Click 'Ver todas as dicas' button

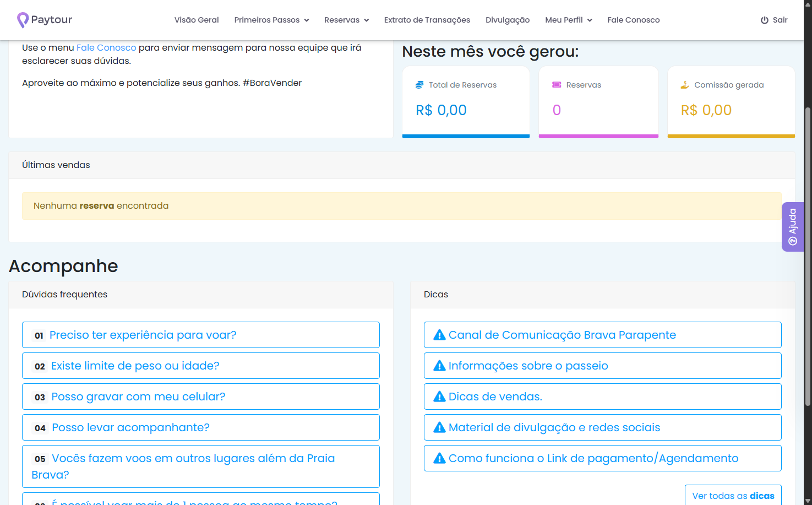coord(733,496)
